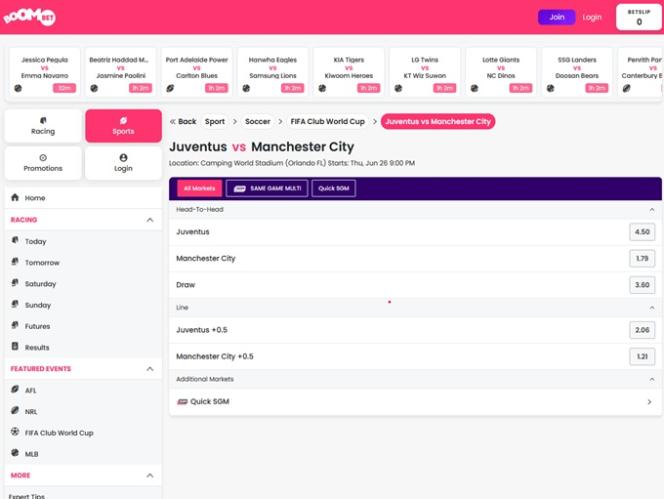Select the Quick SGM tab
The width and height of the screenshot is (664, 499).
[x=333, y=188]
